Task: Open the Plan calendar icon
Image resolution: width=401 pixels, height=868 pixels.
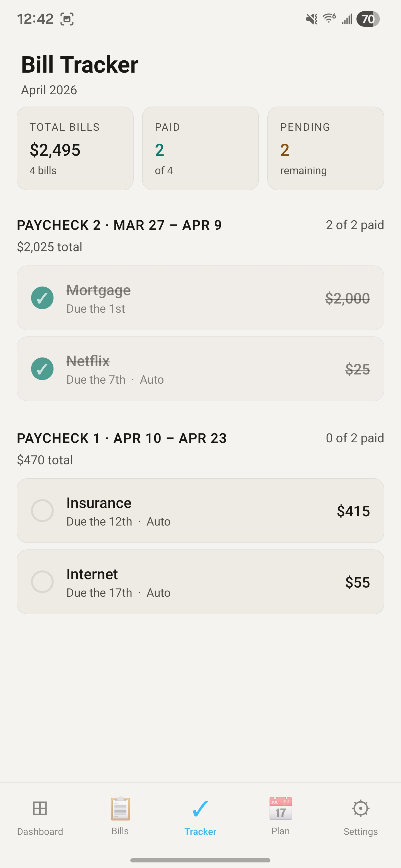Action: [x=281, y=809]
